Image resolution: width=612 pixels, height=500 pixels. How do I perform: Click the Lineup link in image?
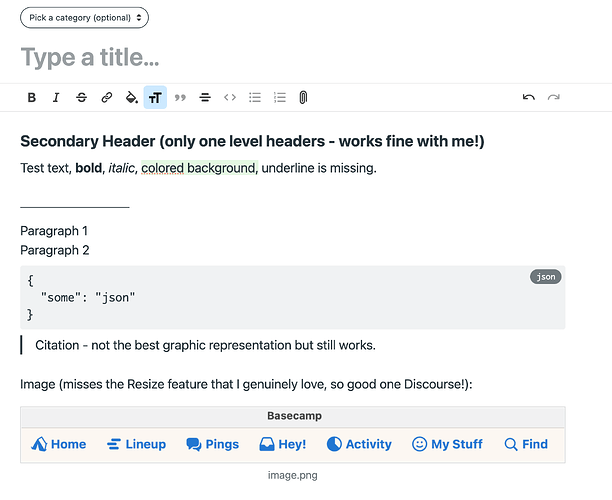click(x=136, y=444)
